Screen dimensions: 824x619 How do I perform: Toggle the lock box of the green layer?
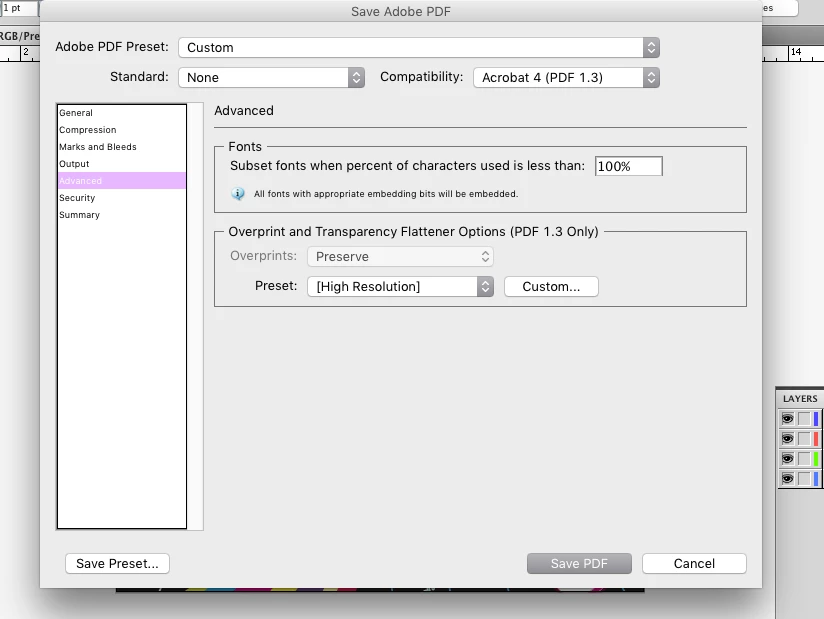coord(804,459)
